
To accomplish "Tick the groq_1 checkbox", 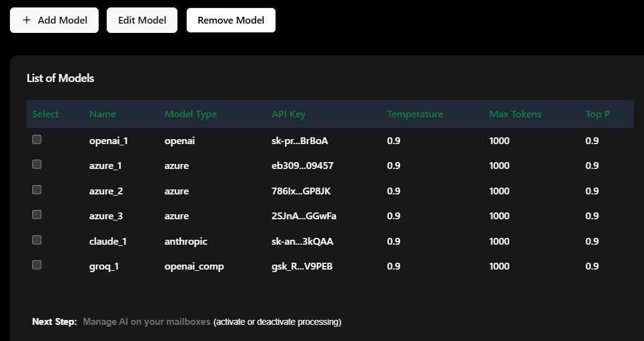I will [x=37, y=265].
